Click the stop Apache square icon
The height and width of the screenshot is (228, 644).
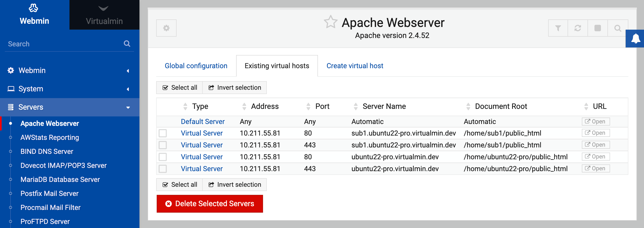[x=598, y=28]
